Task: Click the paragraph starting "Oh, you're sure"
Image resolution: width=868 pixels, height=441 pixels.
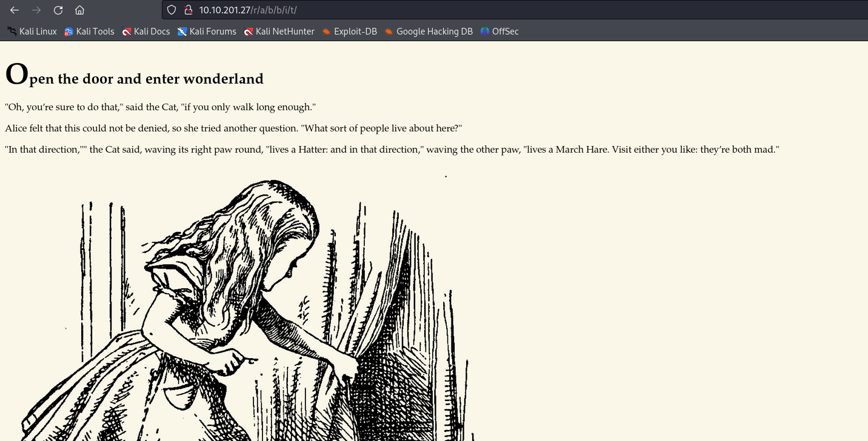Action: 161,107
